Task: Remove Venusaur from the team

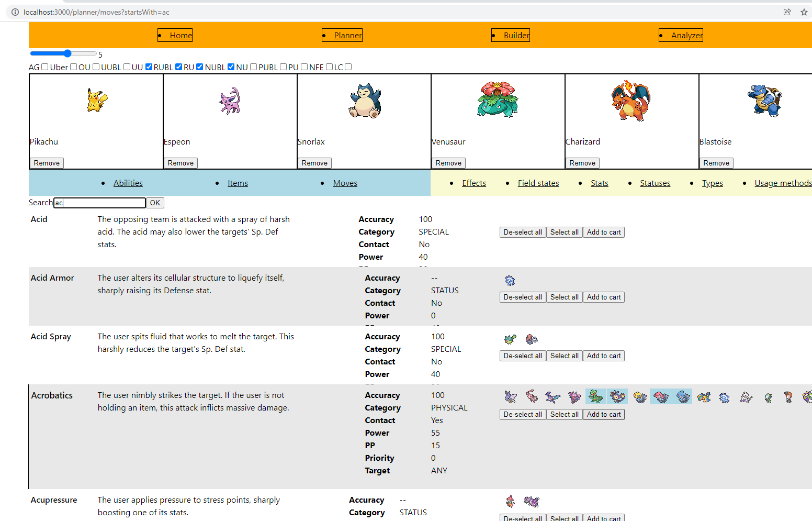Action: coord(448,163)
